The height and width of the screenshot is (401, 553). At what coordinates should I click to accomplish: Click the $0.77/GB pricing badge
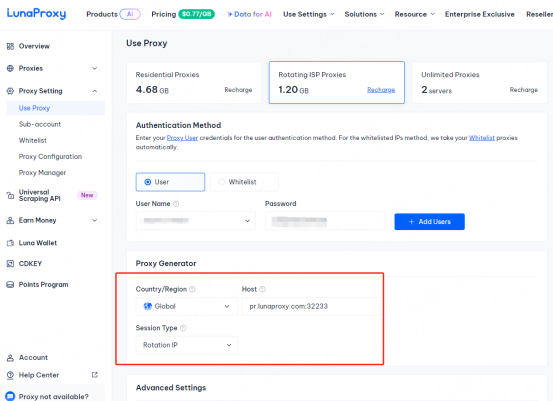click(x=196, y=14)
